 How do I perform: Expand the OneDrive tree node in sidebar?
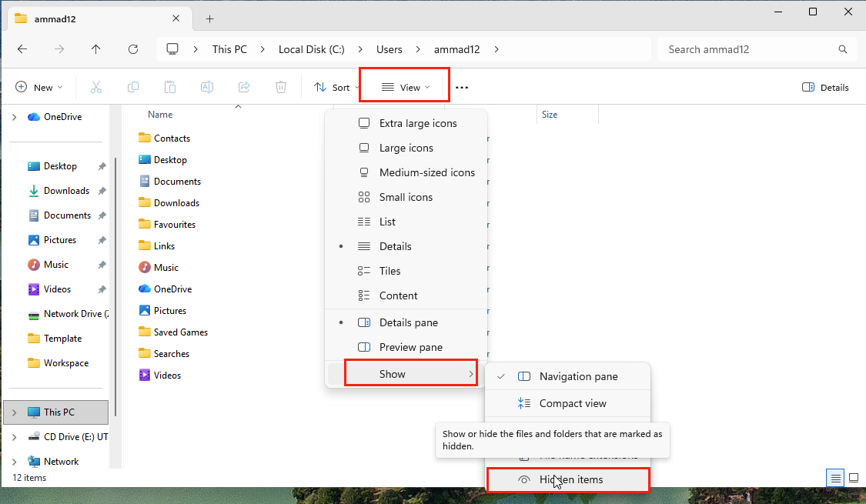point(14,117)
